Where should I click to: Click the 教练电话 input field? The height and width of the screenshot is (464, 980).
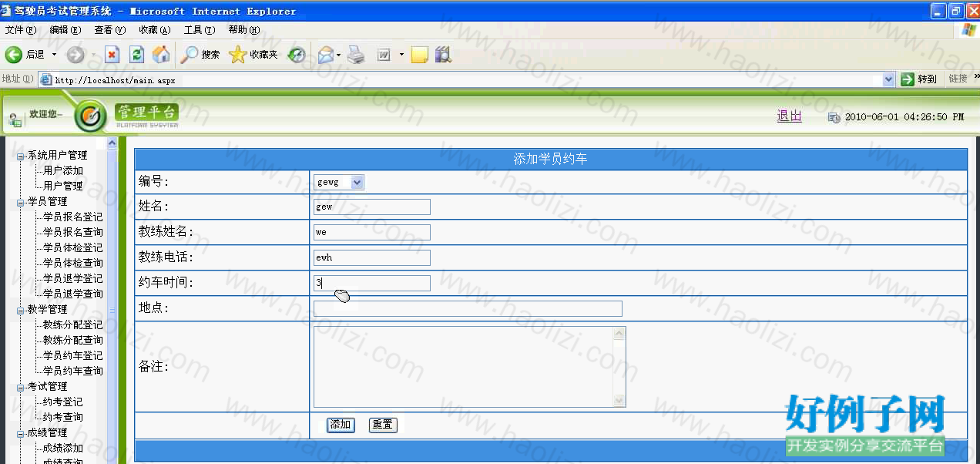(x=372, y=258)
